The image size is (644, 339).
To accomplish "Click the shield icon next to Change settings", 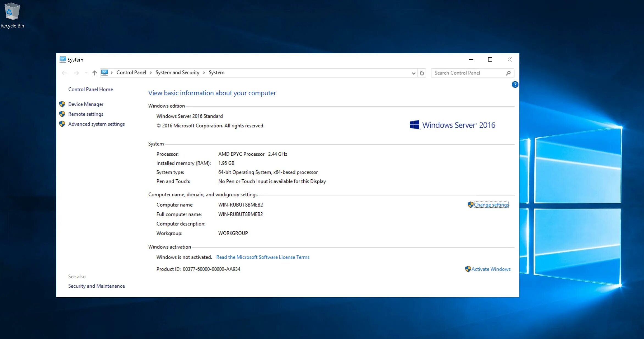I will 470,205.
